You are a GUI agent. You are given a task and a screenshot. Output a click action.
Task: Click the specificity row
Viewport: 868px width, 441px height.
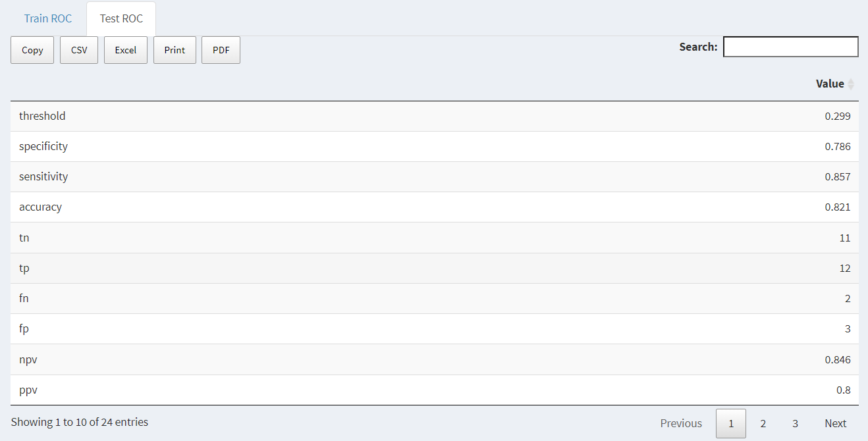click(x=43, y=146)
